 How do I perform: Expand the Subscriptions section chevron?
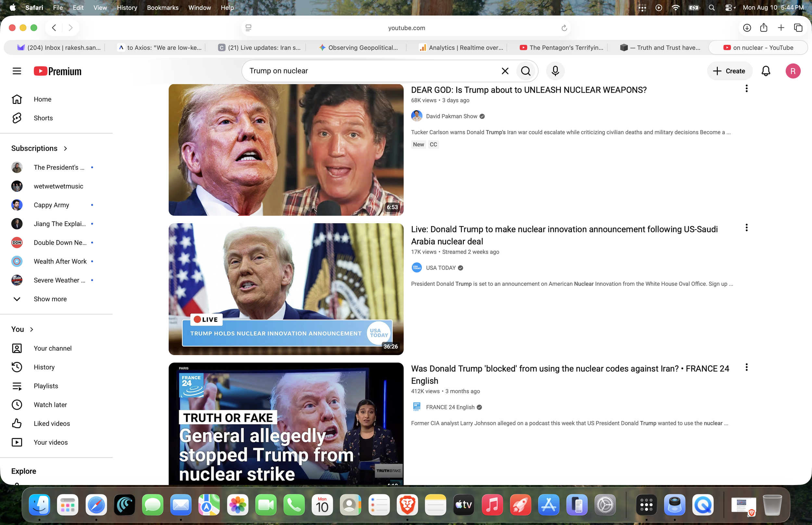pyautogui.click(x=65, y=148)
